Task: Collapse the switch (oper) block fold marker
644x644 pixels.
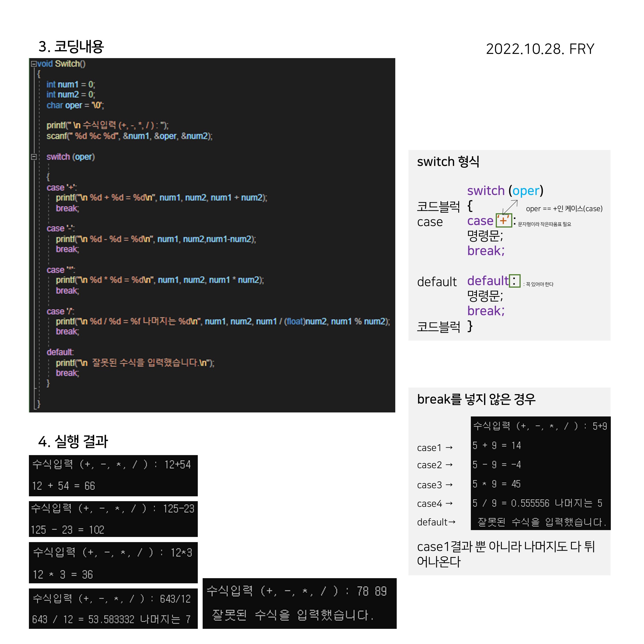Action: click(x=34, y=157)
